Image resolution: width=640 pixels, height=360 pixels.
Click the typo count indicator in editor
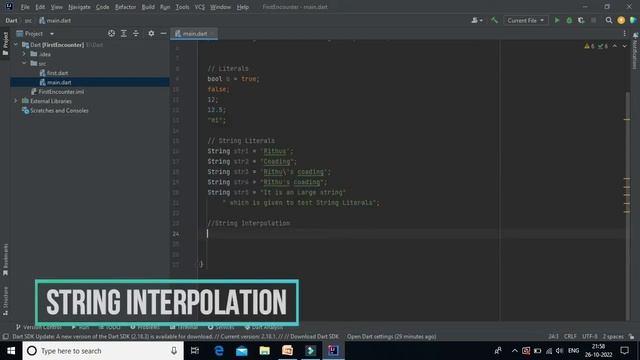click(602, 46)
